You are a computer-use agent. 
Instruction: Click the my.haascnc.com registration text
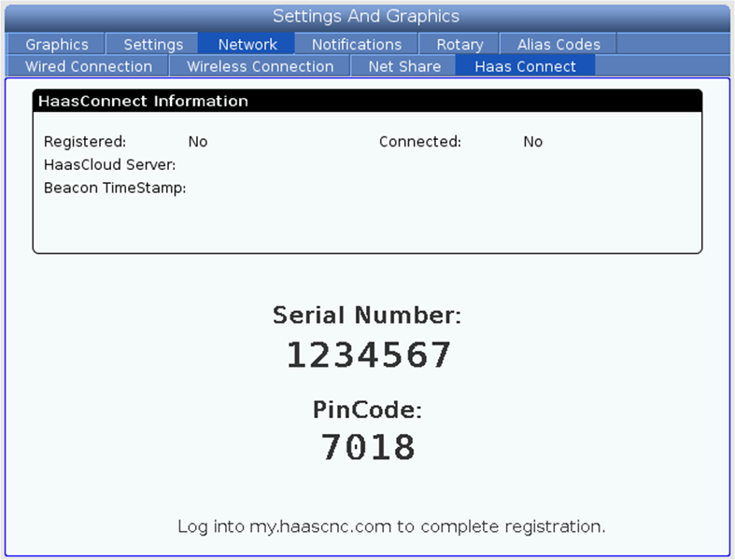(319, 526)
